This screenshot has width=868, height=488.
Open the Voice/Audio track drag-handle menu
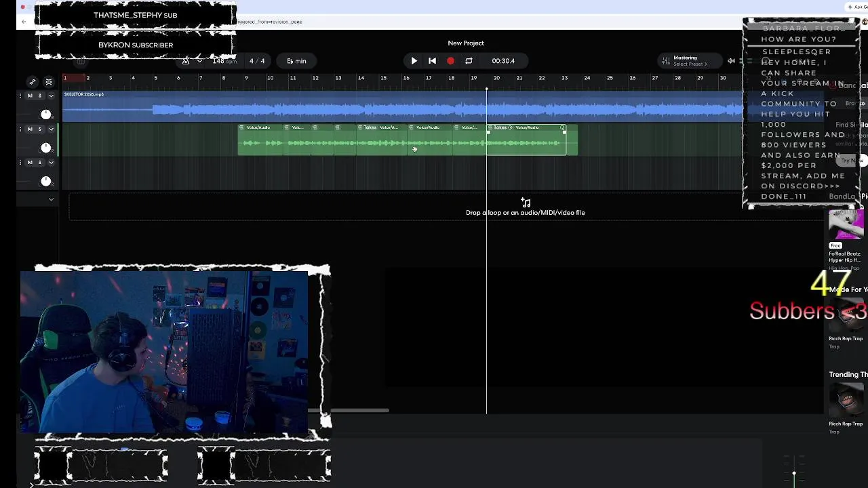(x=20, y=129)
